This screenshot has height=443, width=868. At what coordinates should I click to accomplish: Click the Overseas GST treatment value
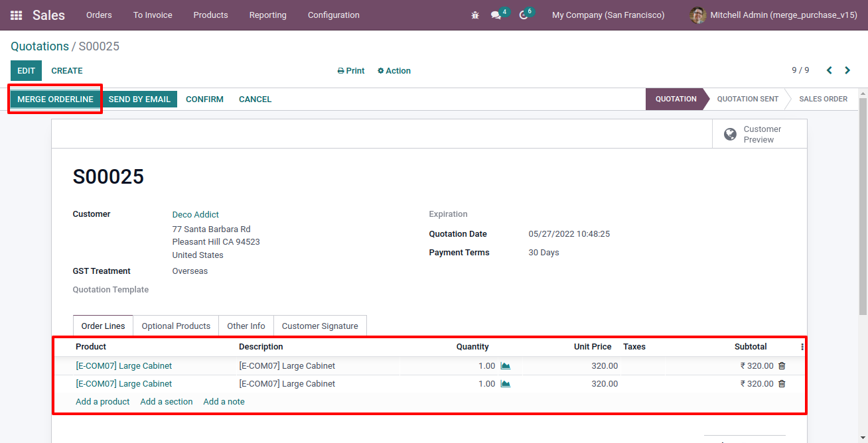[x=190, y=271]
